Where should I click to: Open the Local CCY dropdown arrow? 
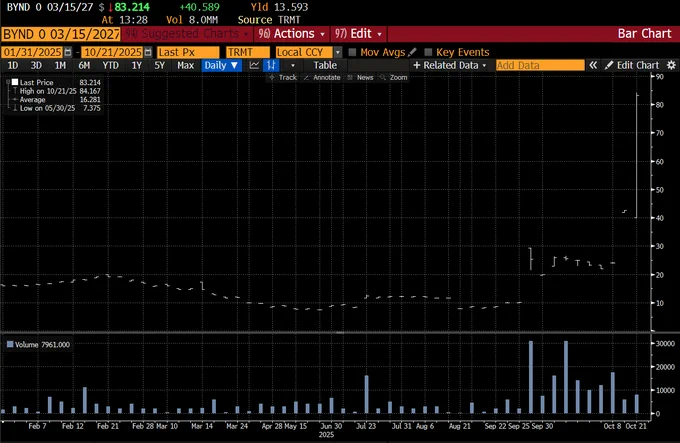pos(338,52)
